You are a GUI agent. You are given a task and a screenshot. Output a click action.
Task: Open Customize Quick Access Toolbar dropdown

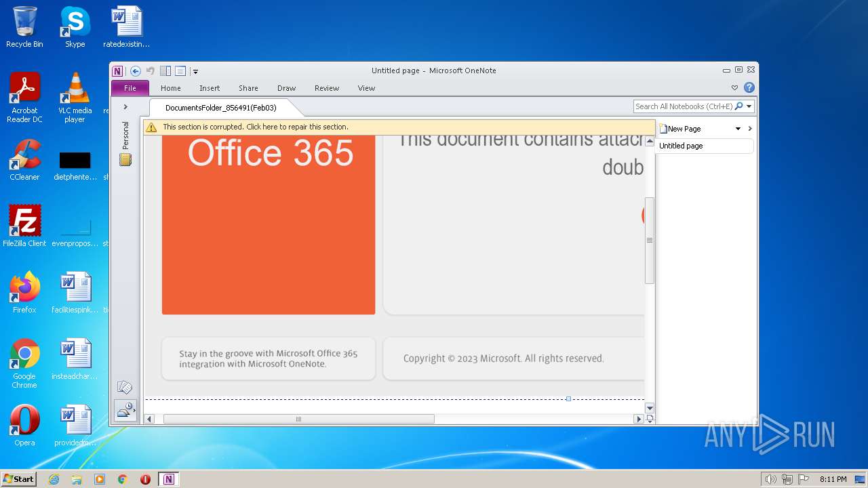195,71
